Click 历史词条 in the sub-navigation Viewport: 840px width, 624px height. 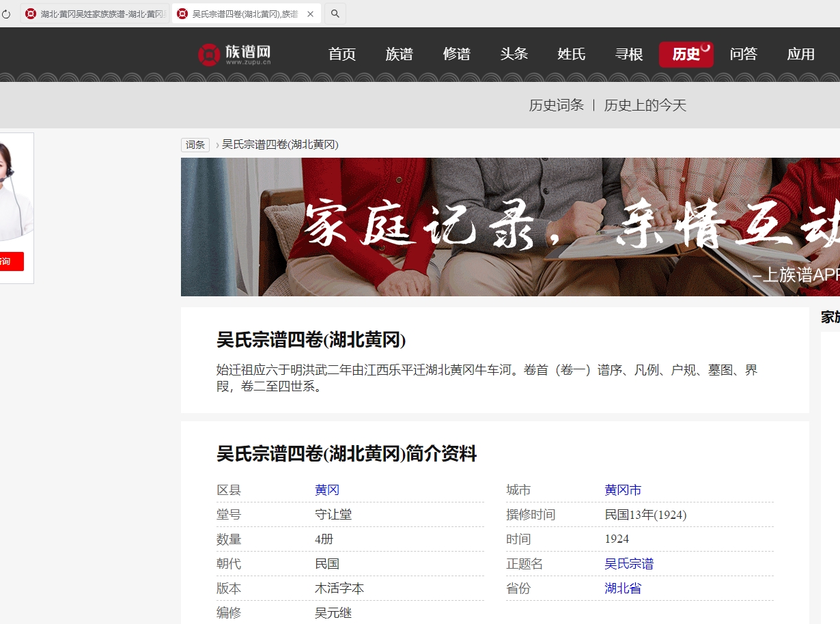557,105
